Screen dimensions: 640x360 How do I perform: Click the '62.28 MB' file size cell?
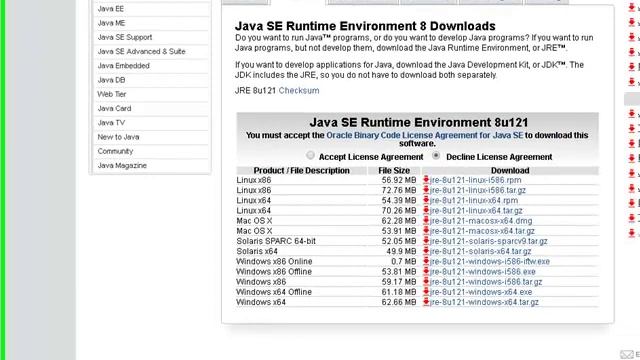pyautogui.click(x=399, y=221)
